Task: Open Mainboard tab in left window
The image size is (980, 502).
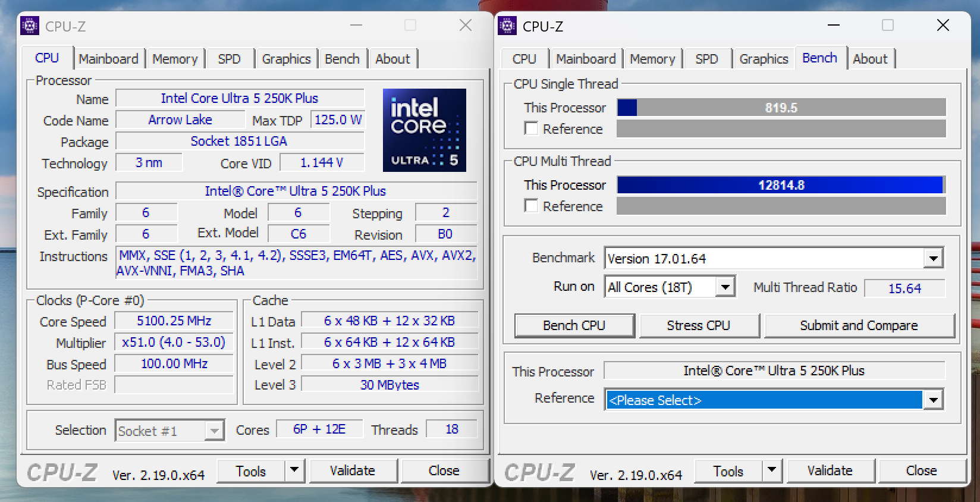Action: tap(108, 59)
